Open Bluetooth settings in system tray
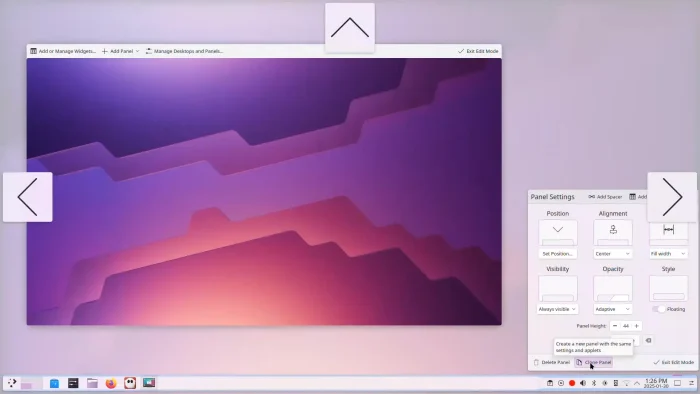Screen dimensions: 700x394 pyautogui.click(x=594, y=383)
